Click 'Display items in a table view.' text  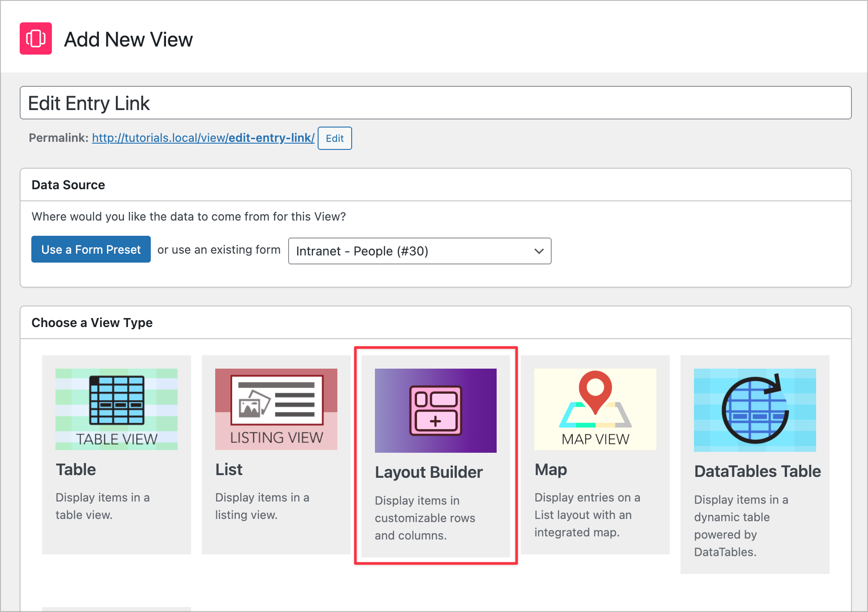pyautogui.click(x=102, y=506)
